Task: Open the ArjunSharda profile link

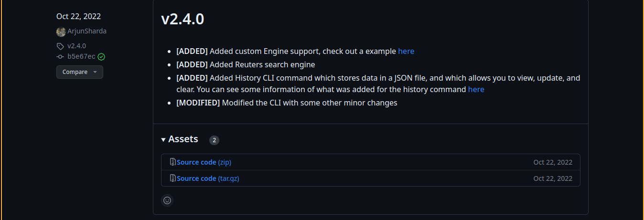Action: tap(87, 31)
